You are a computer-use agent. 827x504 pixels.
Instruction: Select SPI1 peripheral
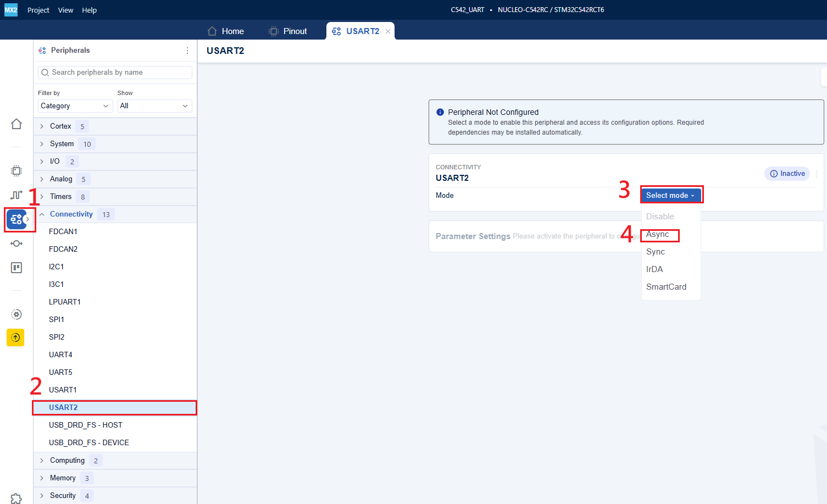click(115, 320)
